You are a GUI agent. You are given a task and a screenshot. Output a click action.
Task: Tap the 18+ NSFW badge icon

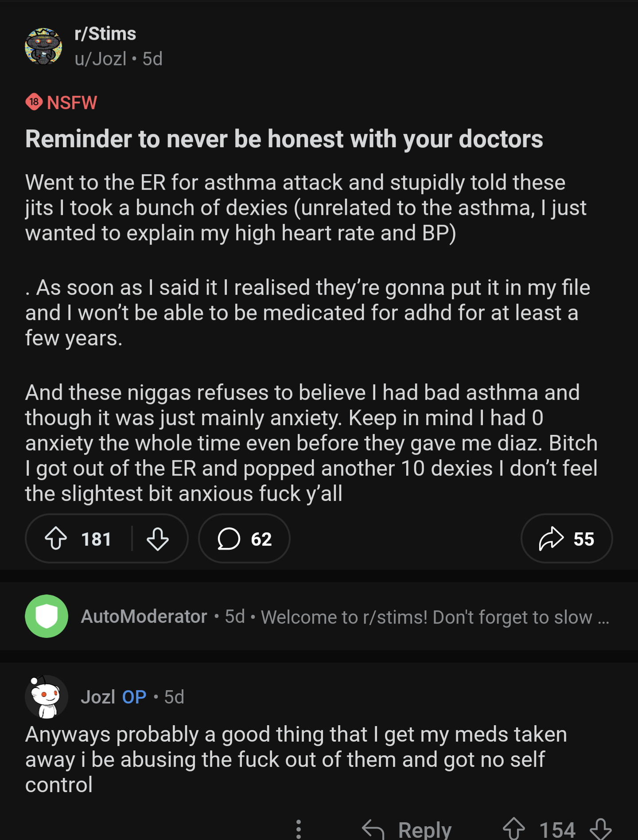34,102
